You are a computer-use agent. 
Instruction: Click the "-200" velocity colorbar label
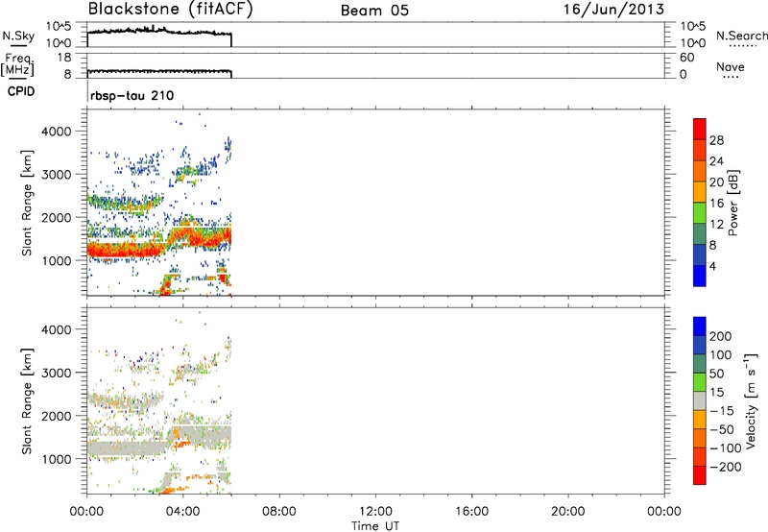click(x=725, y=467)
